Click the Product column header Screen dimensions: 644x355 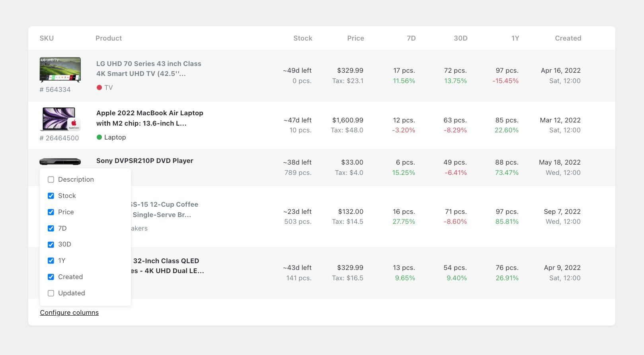click(x=109, y=38)
